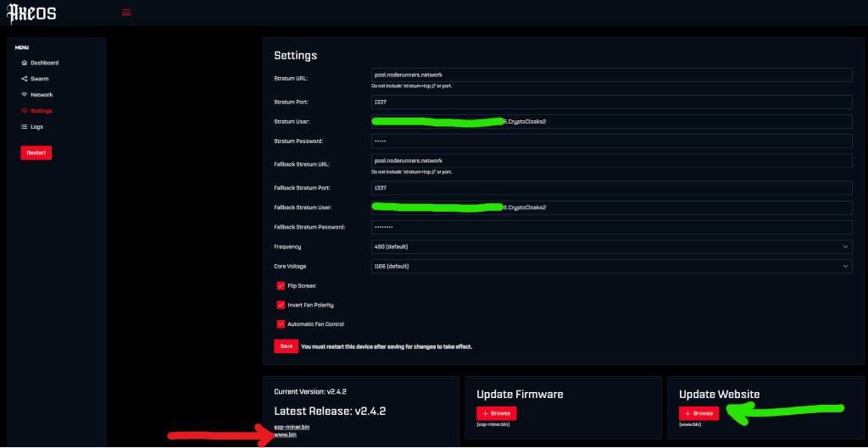Click the Stratum User input field
Image resolution: width=868 pixels, height=448 pixels.
[612, 122]
